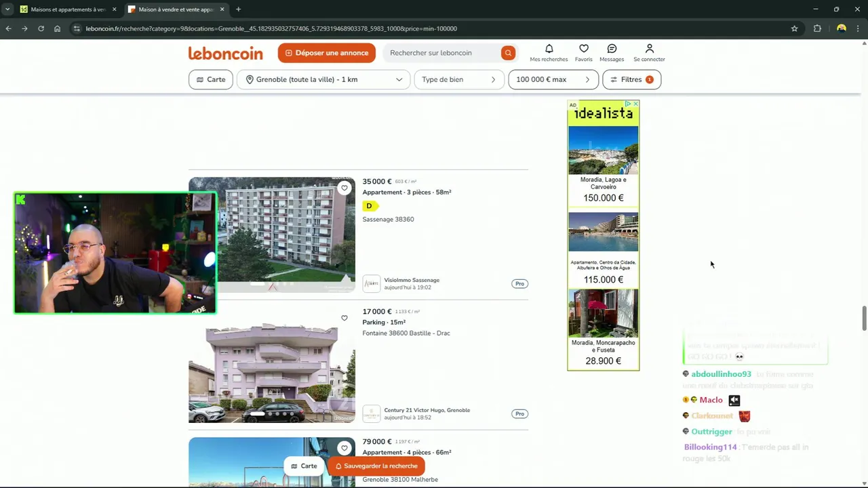Open browser profile avatar
This screenshot has width=868, height=488.
842,28
